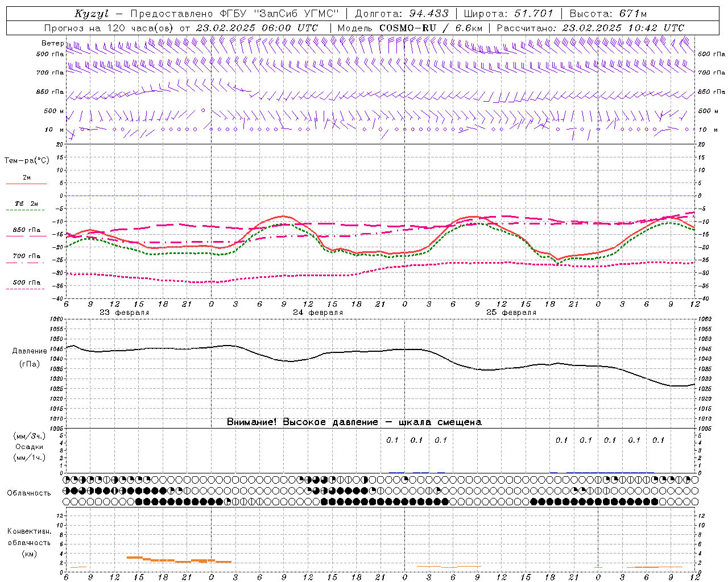The height and width of the screenshot is (582, 728).
Task: Click the "Ветер" wind panel label
Action: tap(52, 43)
